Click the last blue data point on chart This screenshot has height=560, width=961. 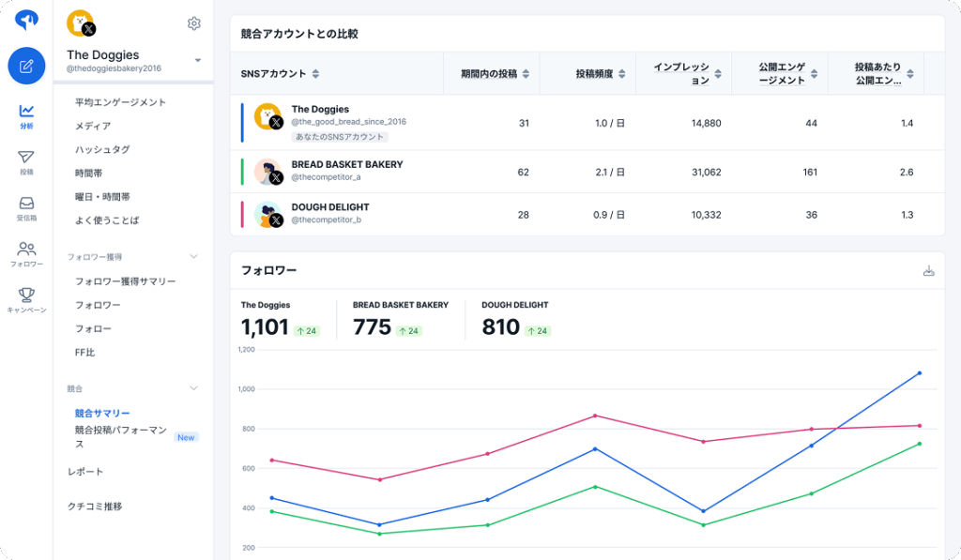pos(919,373)
